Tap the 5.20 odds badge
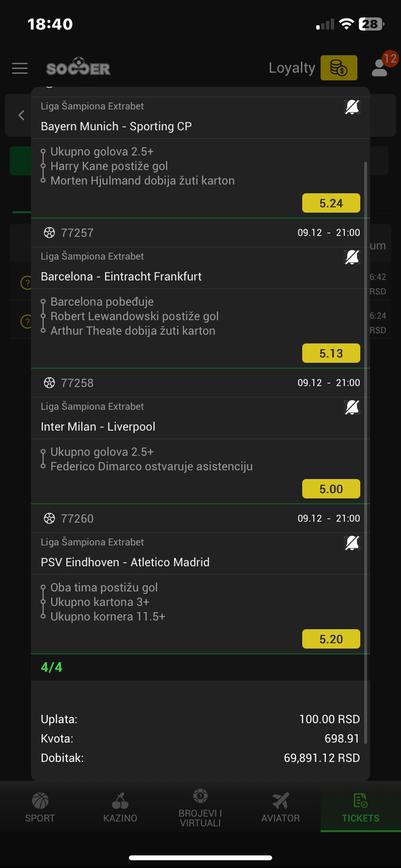The height and width of the screenshot is (868, 401). point(331,639)
